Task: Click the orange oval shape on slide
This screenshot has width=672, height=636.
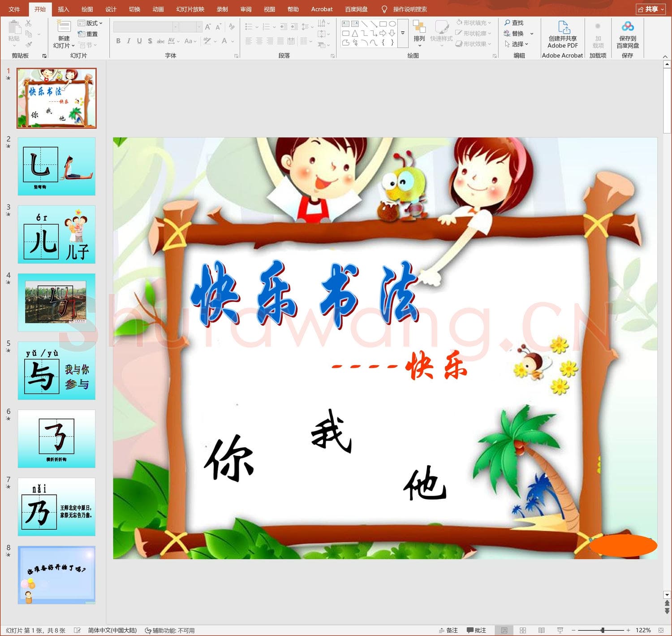Action: coord(623,545)
